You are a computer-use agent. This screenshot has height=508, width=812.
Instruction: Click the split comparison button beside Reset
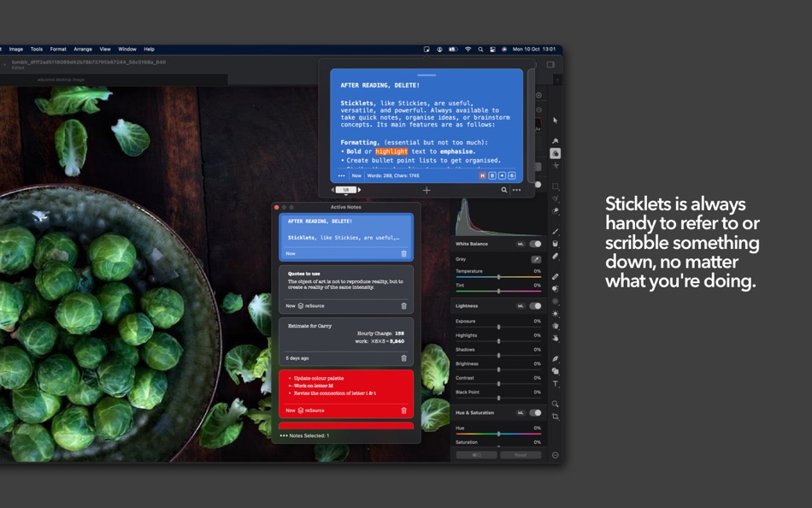tap(476, 455)
